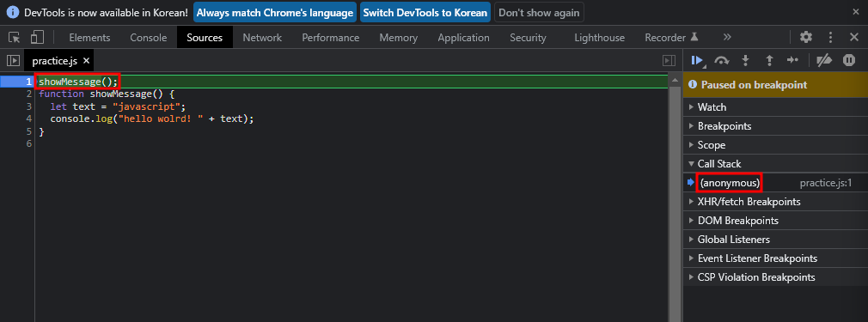Toggle breakpoint on line number 1

(x=28, y=82)
